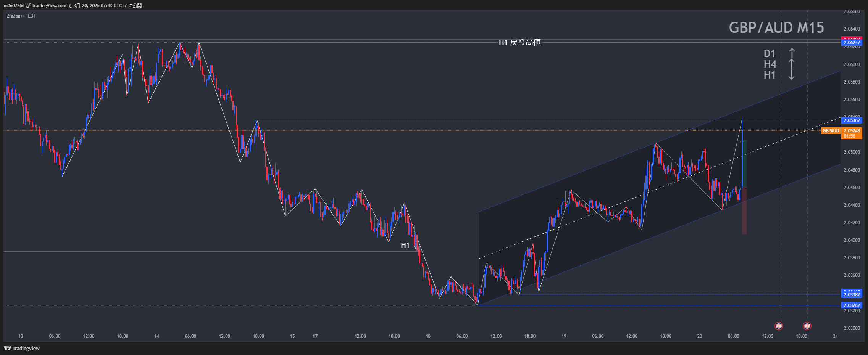Viewport: 868px width, 355px height.
Task: Click the 2.05248 current price label
Action: coord(851,131)
